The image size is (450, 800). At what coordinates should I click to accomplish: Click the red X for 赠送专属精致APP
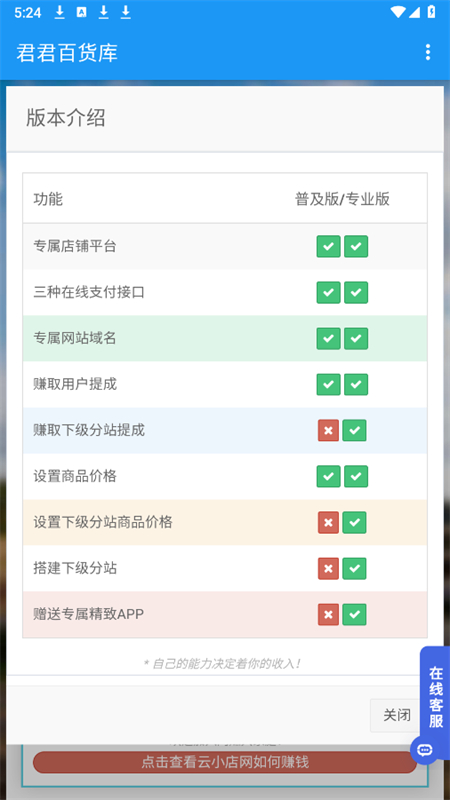[x=329, y=614]
